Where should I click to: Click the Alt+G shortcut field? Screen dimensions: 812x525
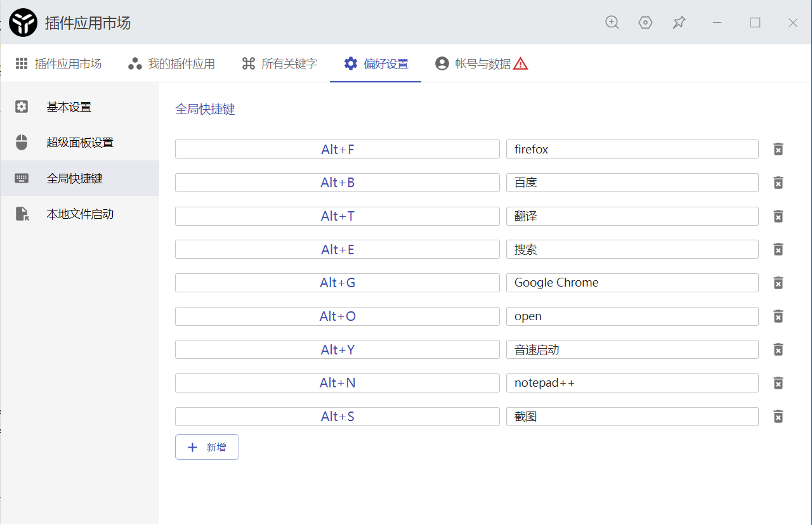click(x=337, y=282)
